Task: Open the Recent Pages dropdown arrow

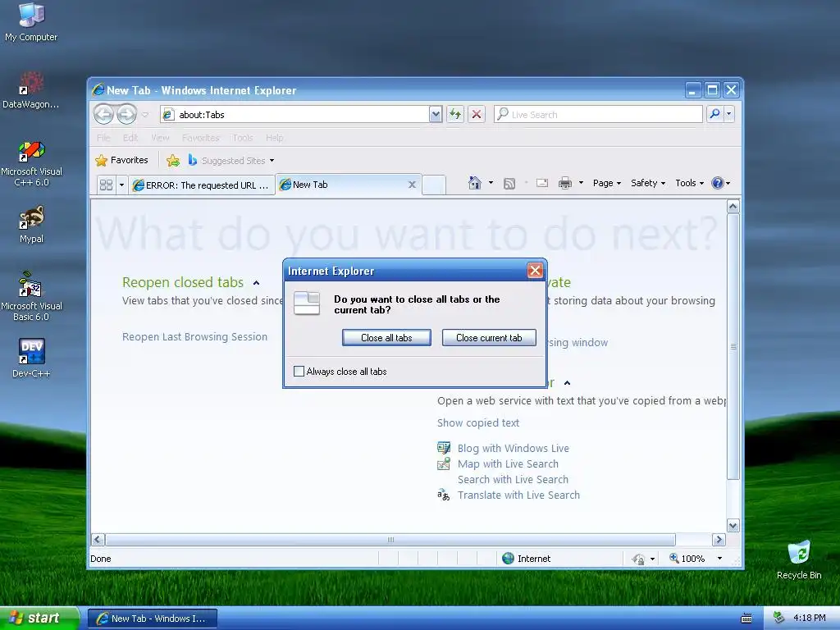Action: [x=144, y=115]
